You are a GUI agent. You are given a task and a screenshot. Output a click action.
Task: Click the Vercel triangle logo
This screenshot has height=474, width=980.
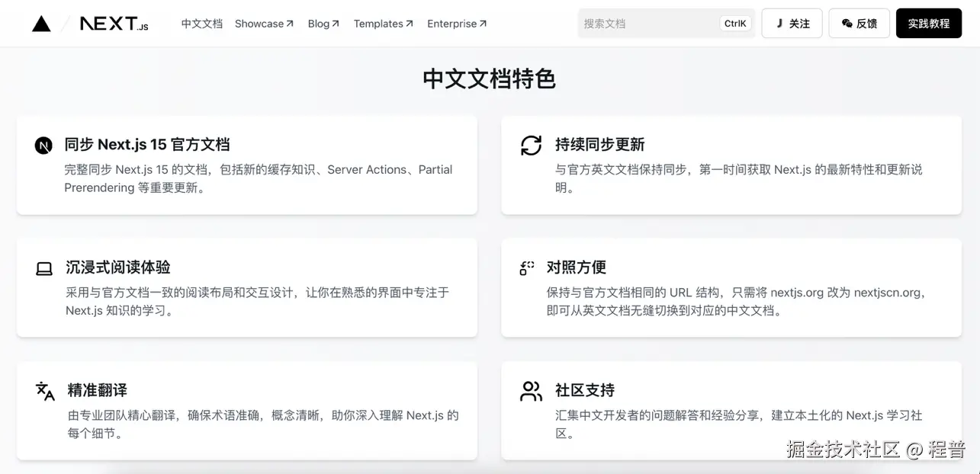click(x=40, y=23)
